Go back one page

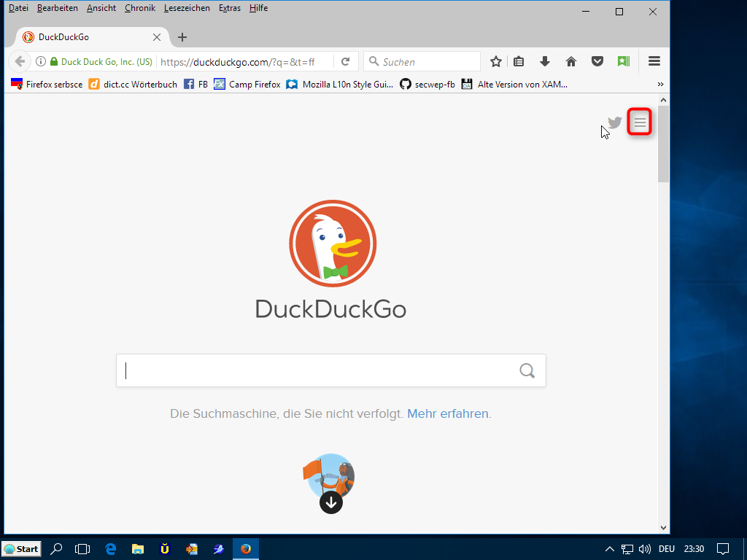point(20,61)
